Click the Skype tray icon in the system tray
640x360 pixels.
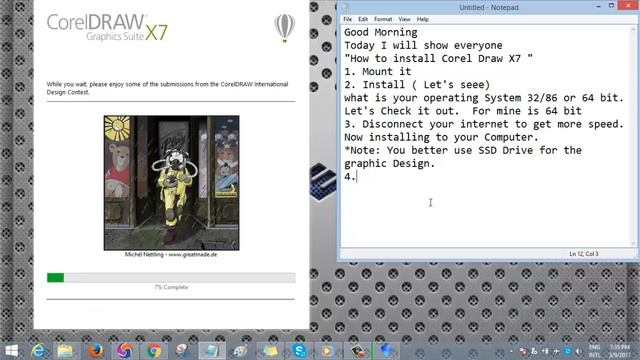coord(567,351)
